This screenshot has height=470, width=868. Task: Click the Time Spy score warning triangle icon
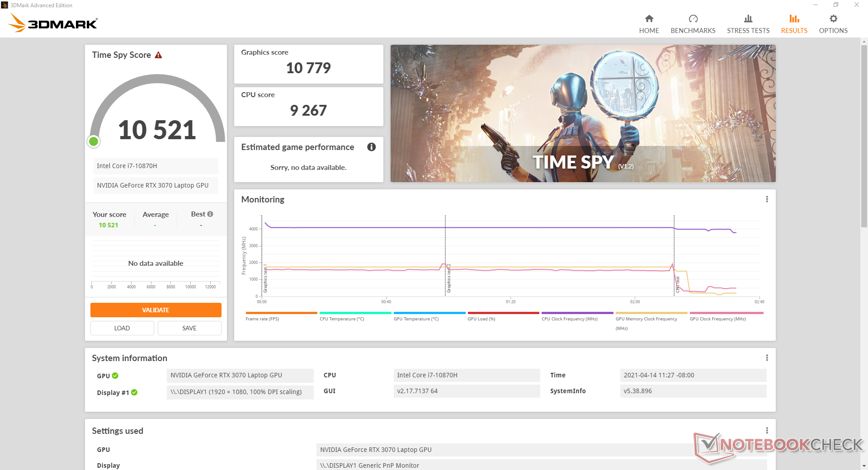pyautogui.click(x=158, y=55)
